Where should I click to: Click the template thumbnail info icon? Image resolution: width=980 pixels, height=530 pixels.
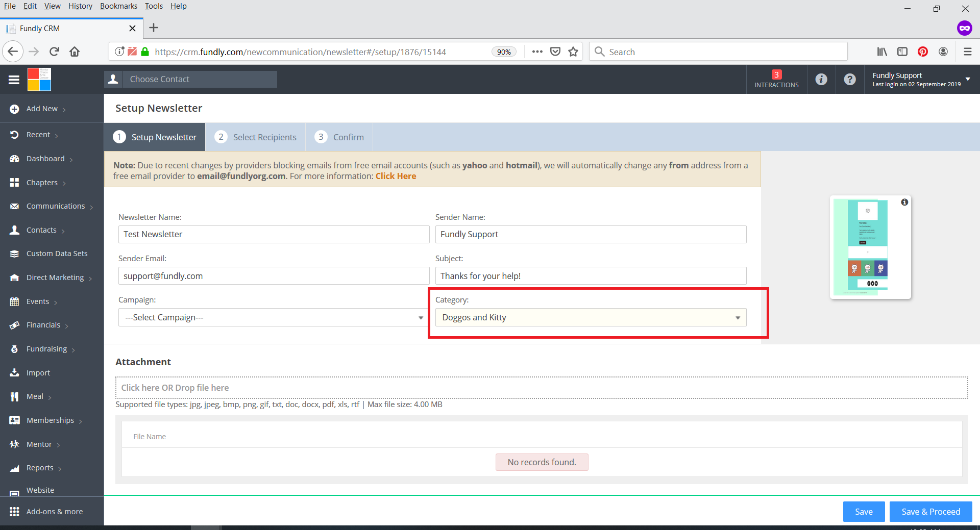tap(904, 202)
